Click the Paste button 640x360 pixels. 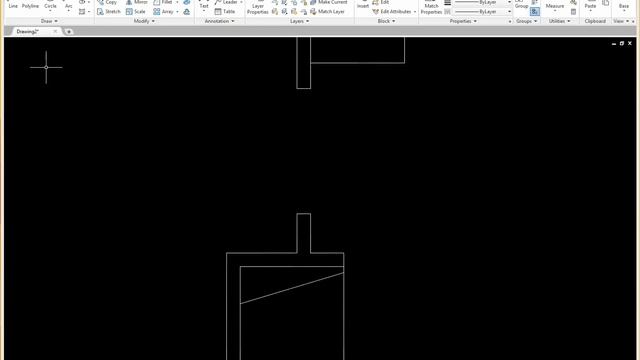(590, 6)
